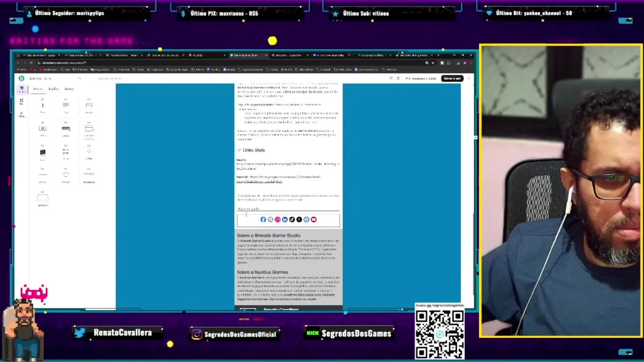Add the Logo block with black square icon
Viewport: 644px width, 362px height.
tap(43, 153)
